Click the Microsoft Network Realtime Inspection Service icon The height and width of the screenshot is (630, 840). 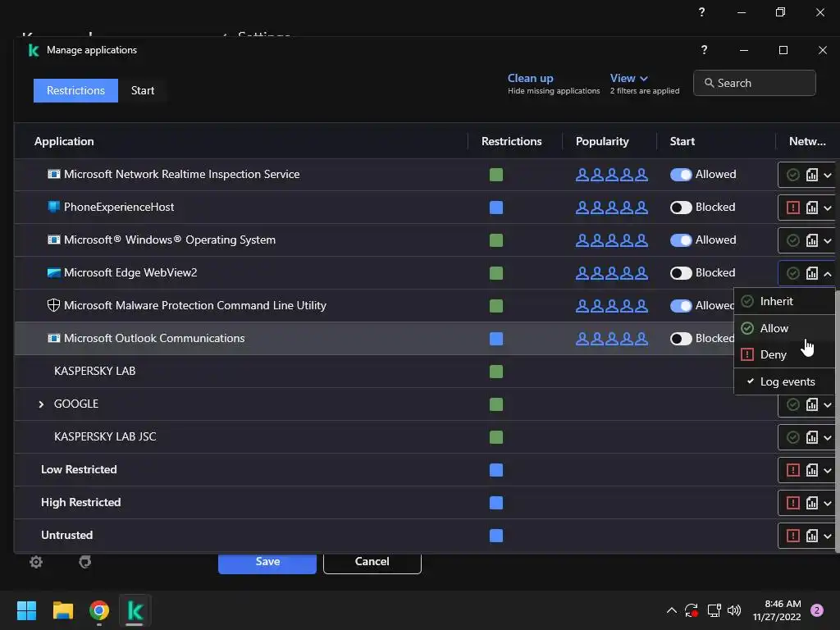click(53, 174)
